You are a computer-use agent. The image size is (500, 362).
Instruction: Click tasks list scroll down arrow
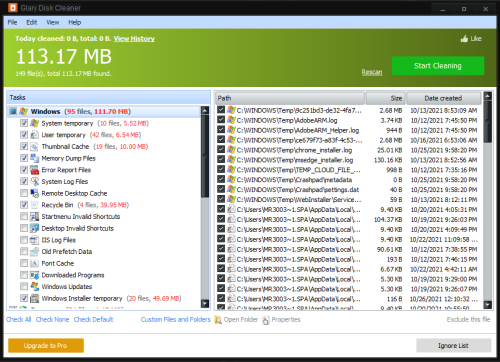pos(205,303)
